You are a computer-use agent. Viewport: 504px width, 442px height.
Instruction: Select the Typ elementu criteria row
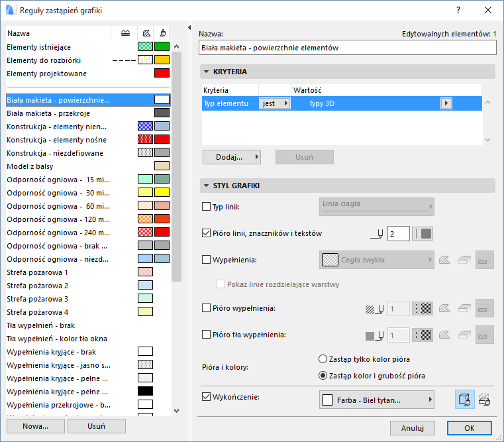342,103
